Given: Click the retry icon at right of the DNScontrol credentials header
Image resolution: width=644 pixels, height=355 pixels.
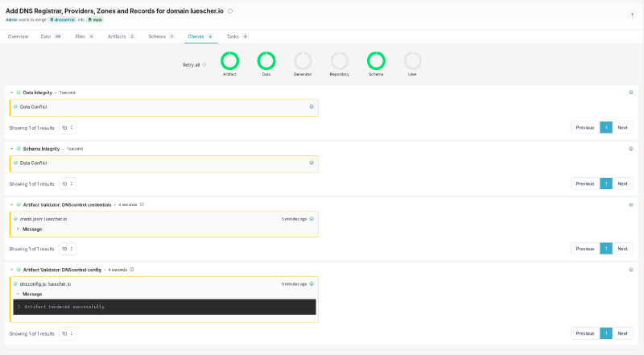Looking at the screenshot, I should (x=631, y=204).
